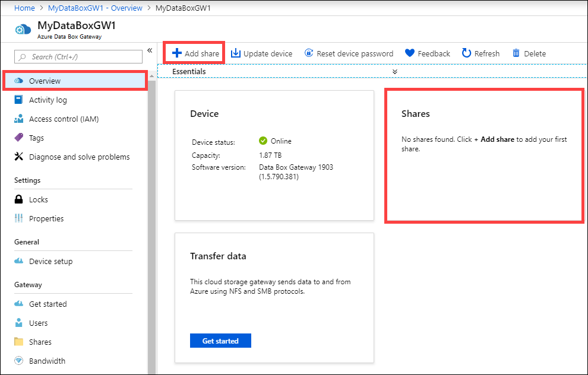Open the Shares item in Gateway menu
This screenshot has height=375, width=588.
40,342
